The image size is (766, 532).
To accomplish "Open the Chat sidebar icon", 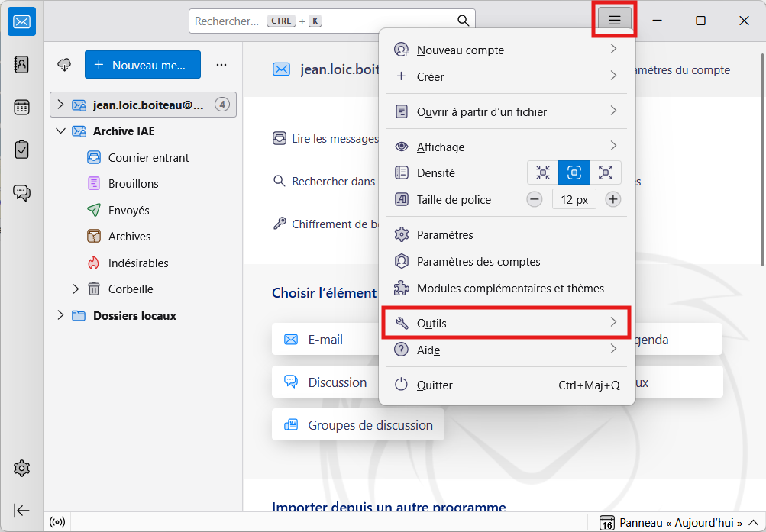I will click(21, 193).
